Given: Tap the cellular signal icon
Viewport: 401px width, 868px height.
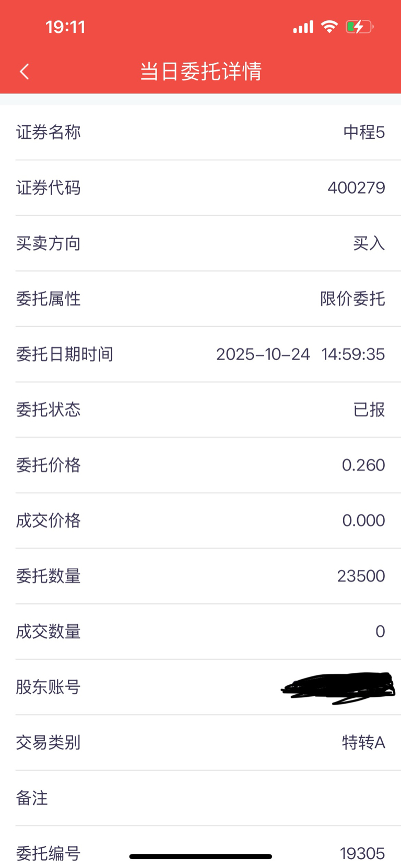Looking at the screenshot, I should (x=303, y=27).
